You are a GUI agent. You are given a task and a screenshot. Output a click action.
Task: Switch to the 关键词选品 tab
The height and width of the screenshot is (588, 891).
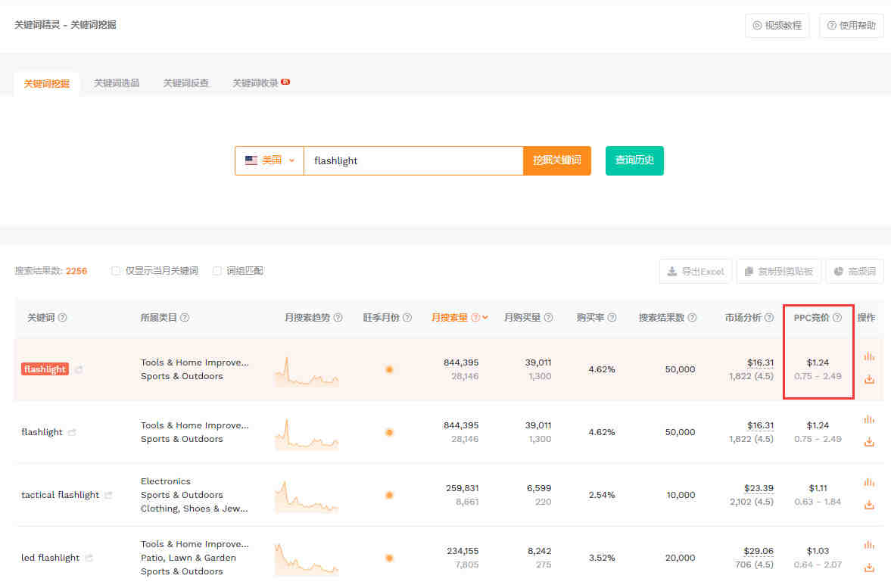(117, 83)
